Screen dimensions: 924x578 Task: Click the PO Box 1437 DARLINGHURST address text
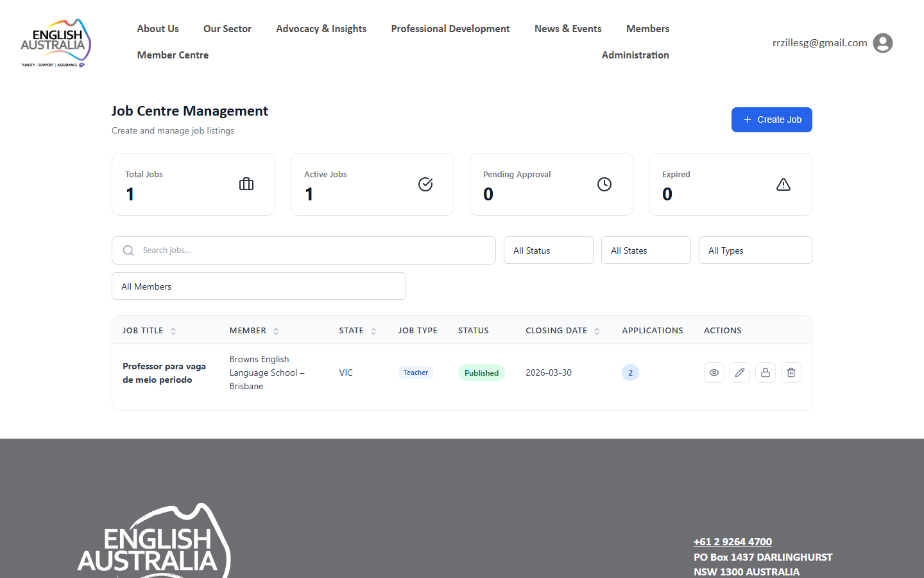[x=763, y=557]
